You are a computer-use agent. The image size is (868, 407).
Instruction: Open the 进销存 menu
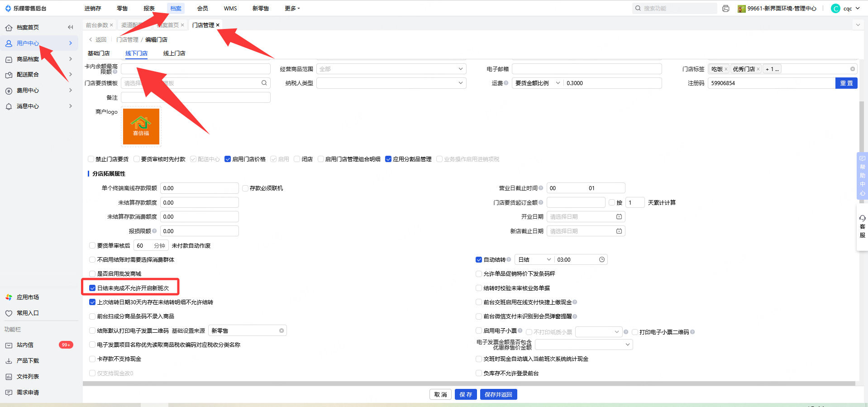pyautogui.click(x=93, y=9)
